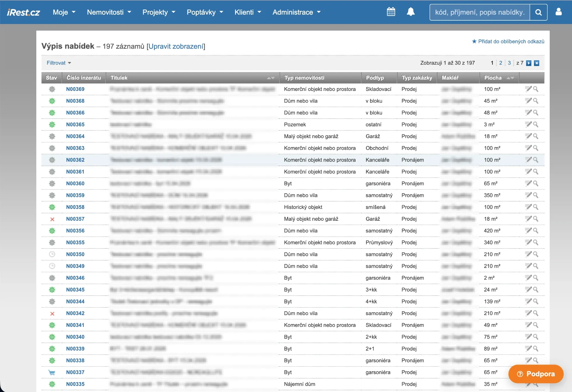Click 'Historický objekt' type cell
The width and height of the screenshot is (572, 392).
(303, 207)
